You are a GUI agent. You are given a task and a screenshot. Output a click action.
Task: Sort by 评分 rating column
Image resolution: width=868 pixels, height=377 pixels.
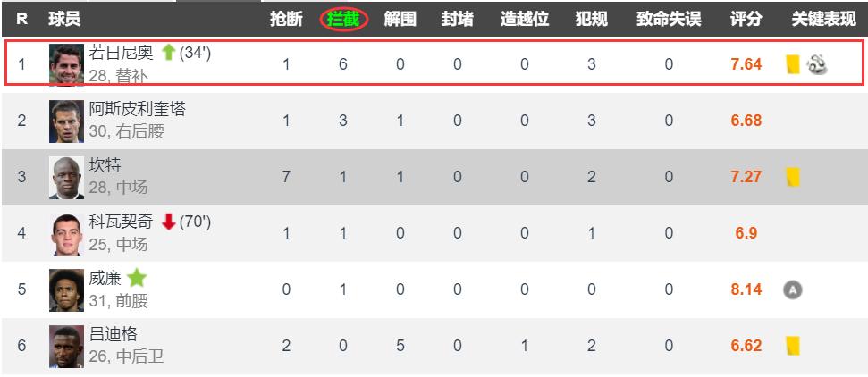point(746,19)
